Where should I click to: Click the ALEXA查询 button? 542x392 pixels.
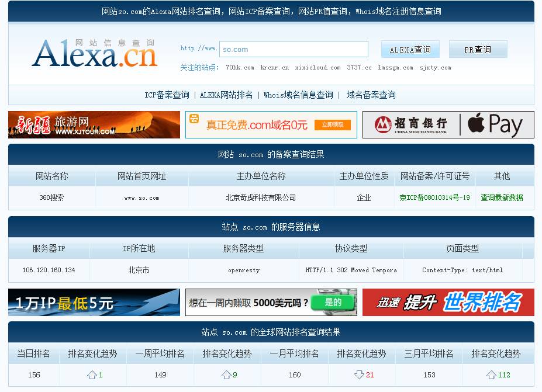coord(410,50)
